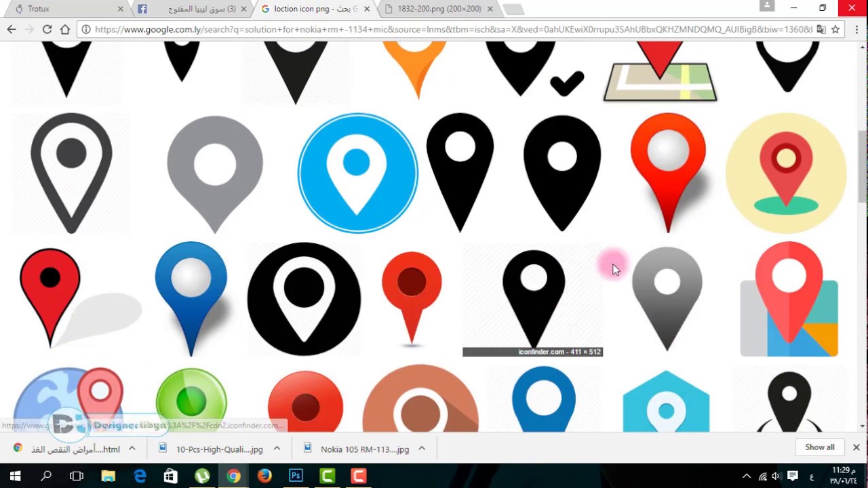Open the green glossy circle image

click(191, 400)
